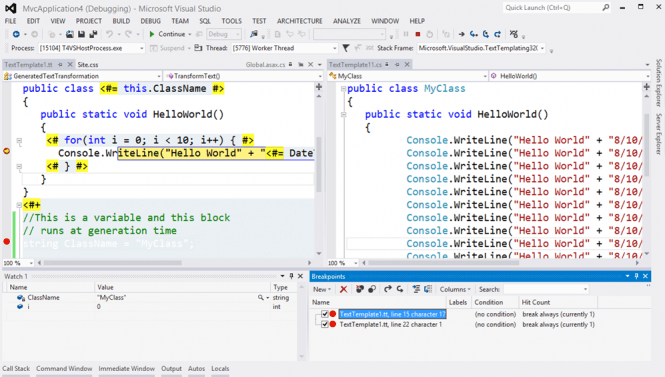Enable or disable all breakpoints icon

(x=372, y=289)
